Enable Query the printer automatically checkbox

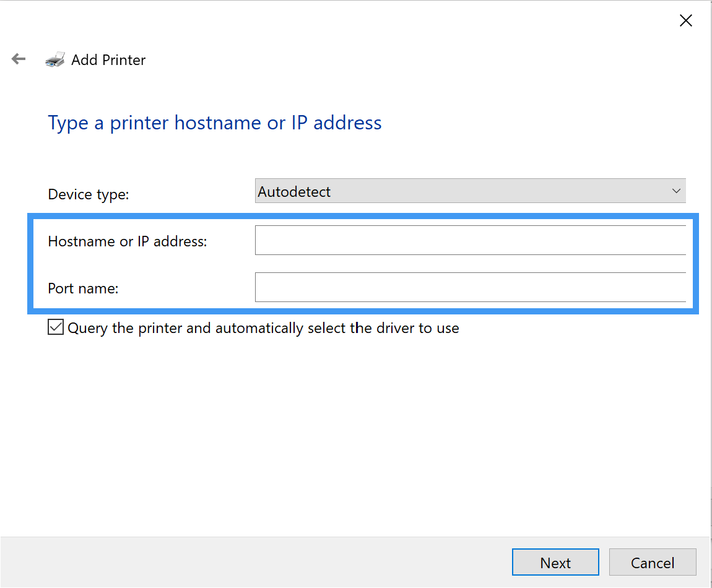(55, 327)
